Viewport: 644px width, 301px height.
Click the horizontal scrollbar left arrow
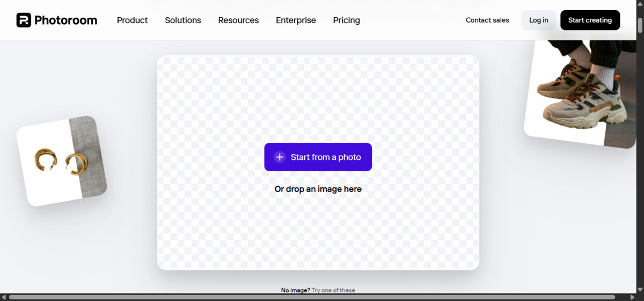pyautogui.click(x=4, y=297)
